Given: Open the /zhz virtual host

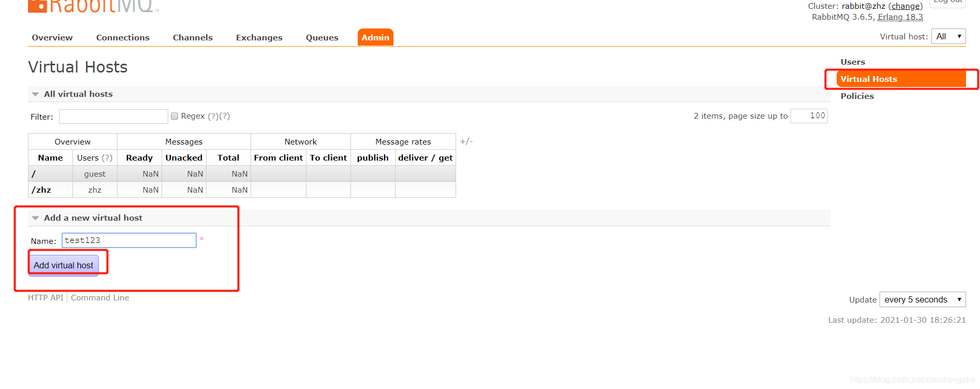Looking at the screenshot, I should [41, 190].
